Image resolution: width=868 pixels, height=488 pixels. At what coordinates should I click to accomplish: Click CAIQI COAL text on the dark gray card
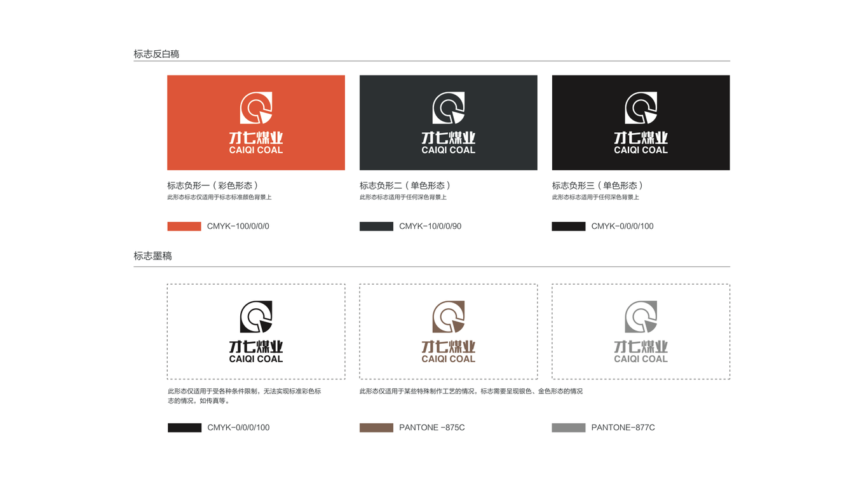[x=449, y=151]
